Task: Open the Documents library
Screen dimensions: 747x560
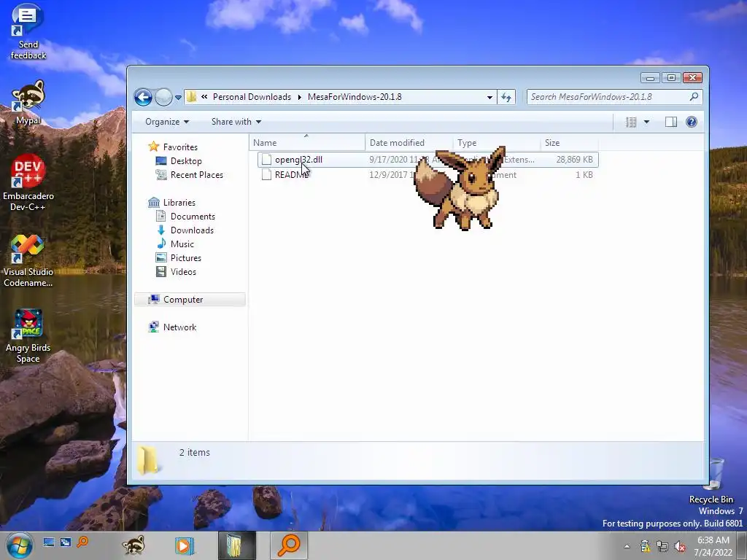Action: click(193, 216)
